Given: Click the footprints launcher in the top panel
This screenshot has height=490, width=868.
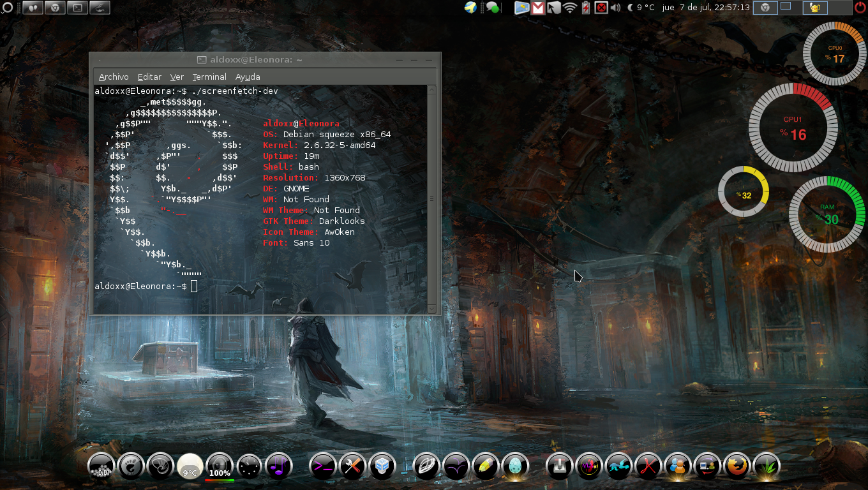Looking at the screenshot, I should [33, 8].
